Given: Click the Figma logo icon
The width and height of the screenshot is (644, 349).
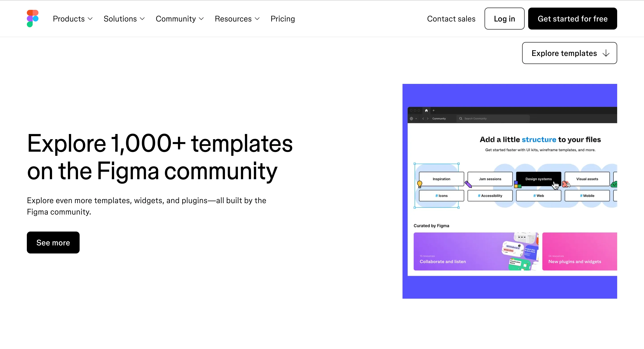Looking at the screenshot, I should 32,19.
